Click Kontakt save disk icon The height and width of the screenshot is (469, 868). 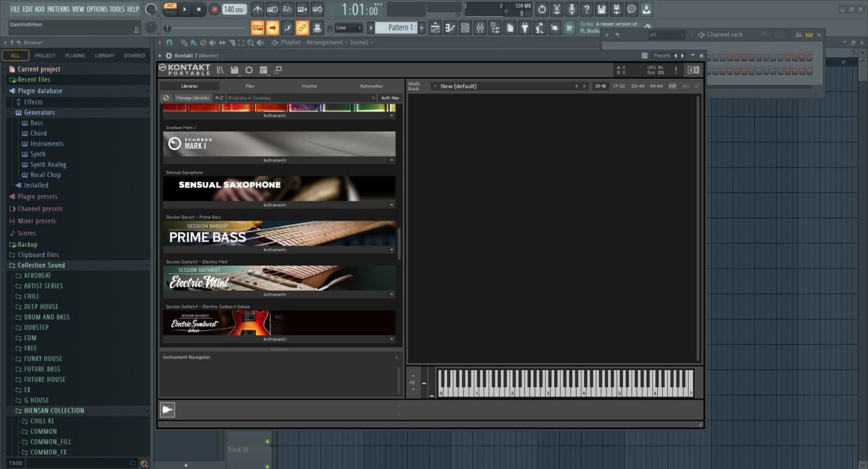(x=234, y=70)
